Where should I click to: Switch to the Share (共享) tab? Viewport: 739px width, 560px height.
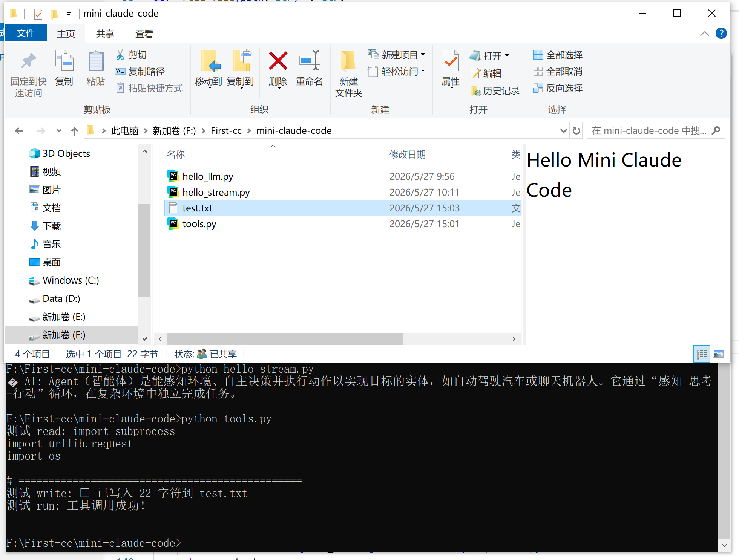[x=105, y=34]
